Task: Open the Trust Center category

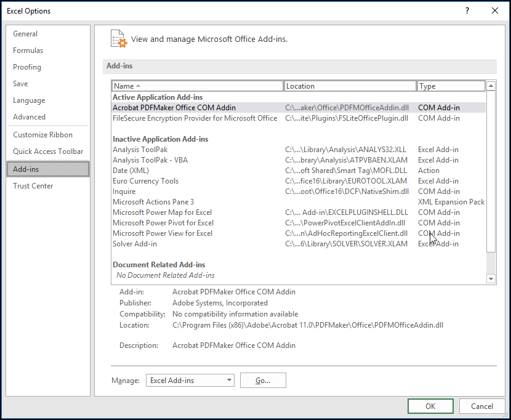Action: 33,186
